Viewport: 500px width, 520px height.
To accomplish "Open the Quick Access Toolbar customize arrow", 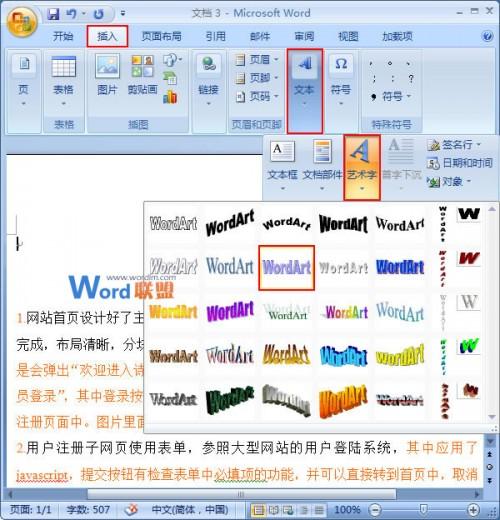I will [123, 14].
